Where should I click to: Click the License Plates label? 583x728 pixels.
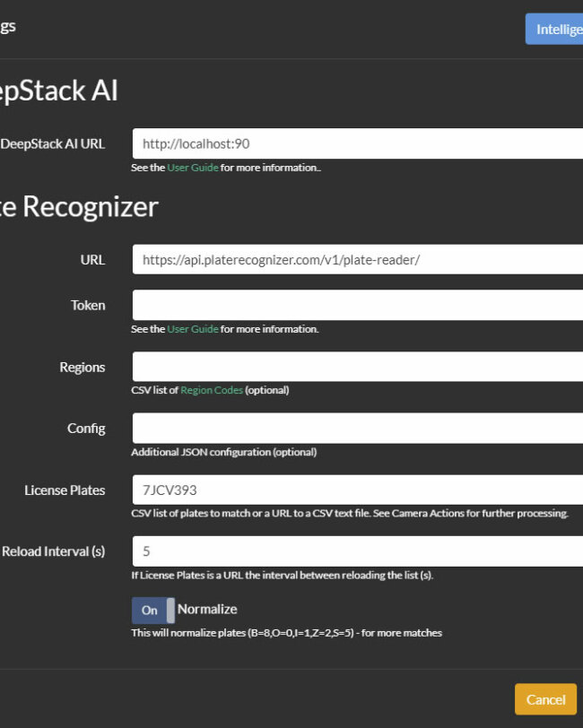(65, 490)
